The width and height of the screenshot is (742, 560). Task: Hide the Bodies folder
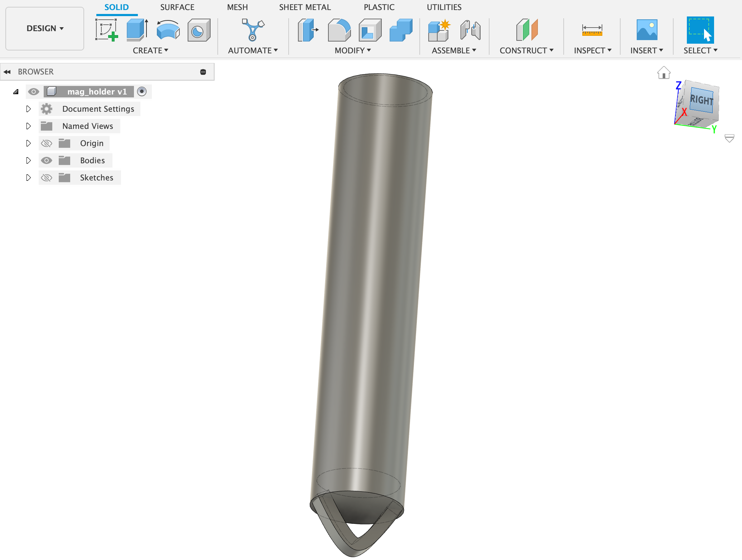point(47,160)
